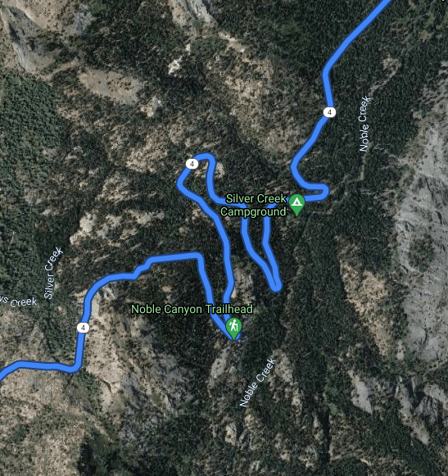Screen dimensions: 448x476
Task: Click the Noble Creek label below the trailhead
Action: click(x=258, y=383)
